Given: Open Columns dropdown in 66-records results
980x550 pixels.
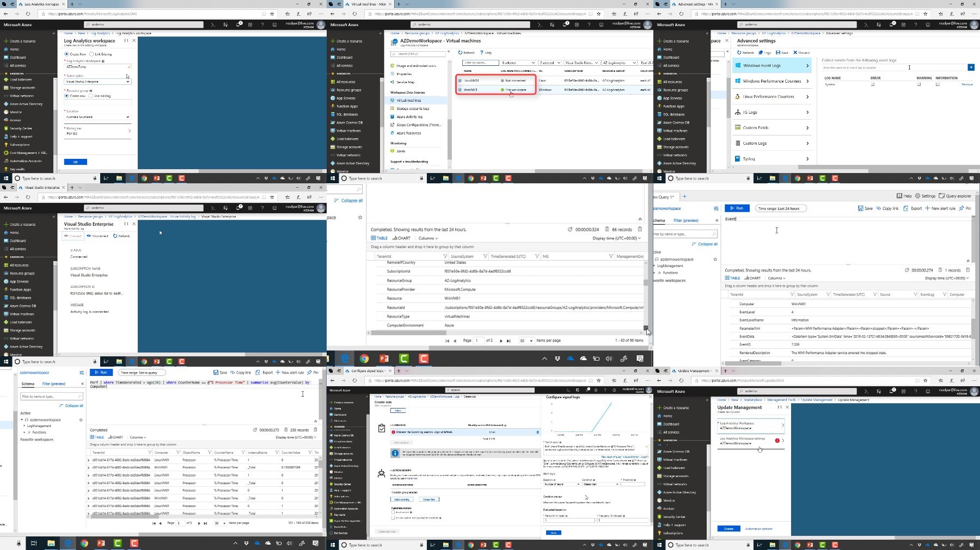Looking at the screenshot, I should click(428, 238).
